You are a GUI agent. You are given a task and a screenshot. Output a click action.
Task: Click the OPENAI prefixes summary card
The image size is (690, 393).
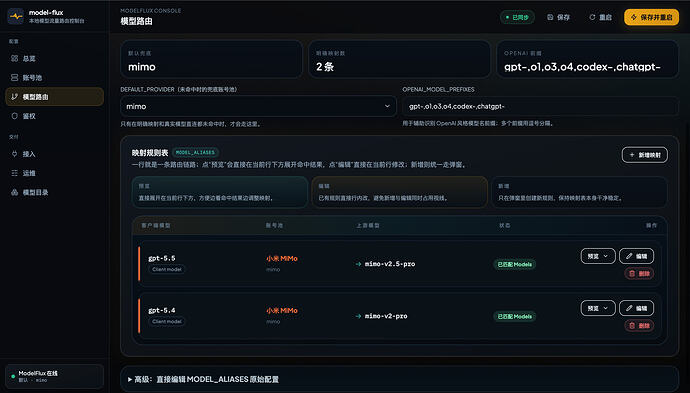587,59
